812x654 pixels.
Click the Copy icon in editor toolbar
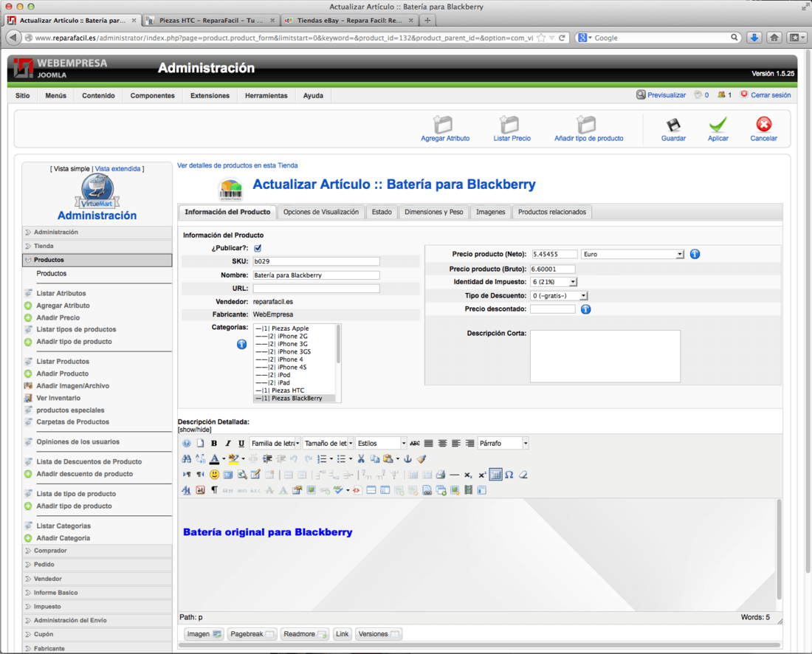coord(374,459)
